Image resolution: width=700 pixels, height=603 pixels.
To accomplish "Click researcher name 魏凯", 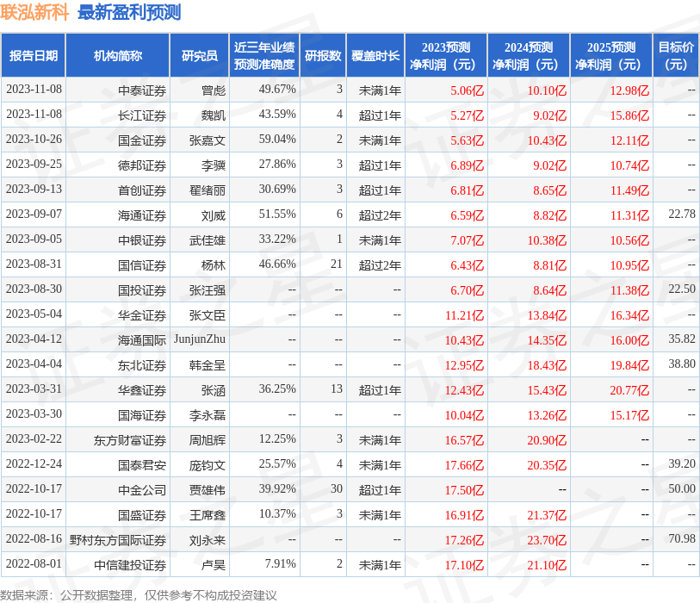I will [x=214, y=115].
